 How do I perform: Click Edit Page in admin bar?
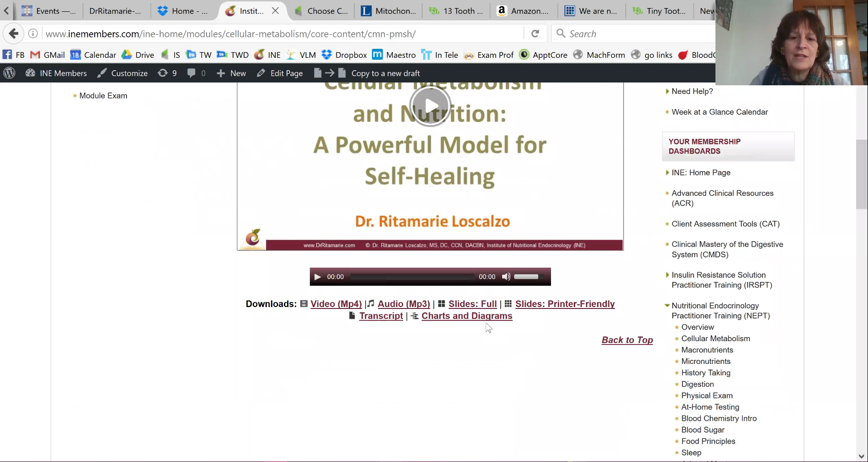click(x=280, y=73)
